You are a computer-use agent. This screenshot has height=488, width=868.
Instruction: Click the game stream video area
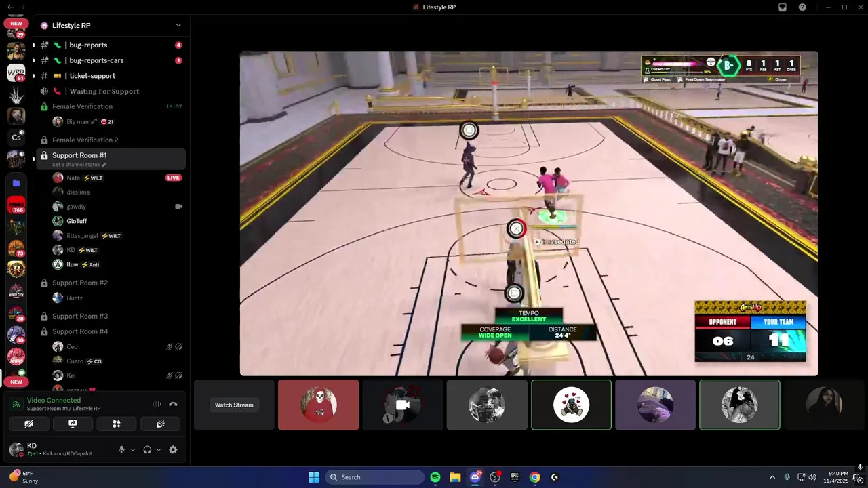529,213
